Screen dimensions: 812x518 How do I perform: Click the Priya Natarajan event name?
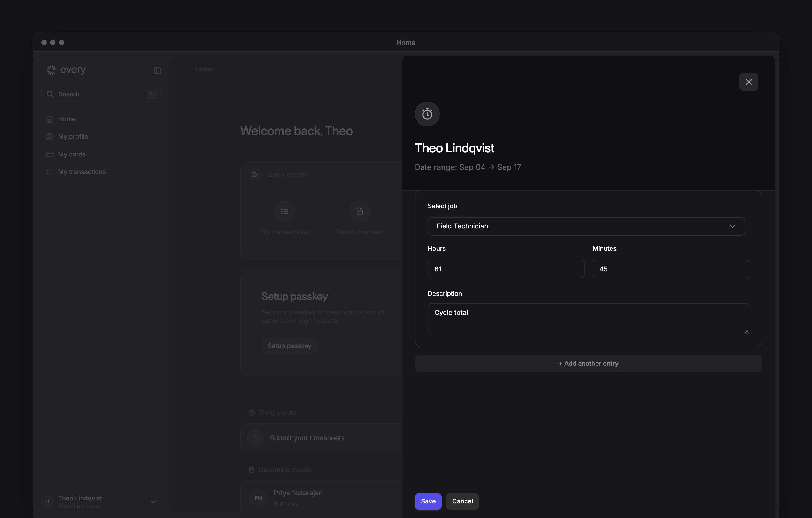tap(298, 493)
